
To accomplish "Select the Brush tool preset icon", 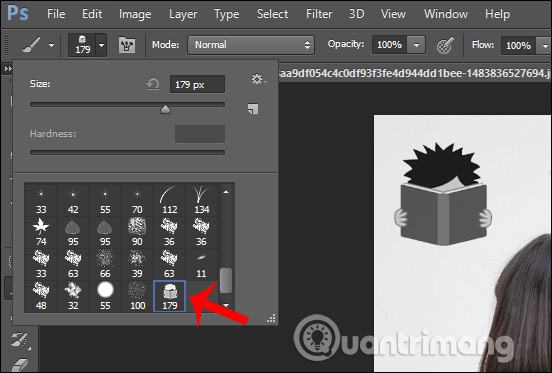I will pos(31,45).
